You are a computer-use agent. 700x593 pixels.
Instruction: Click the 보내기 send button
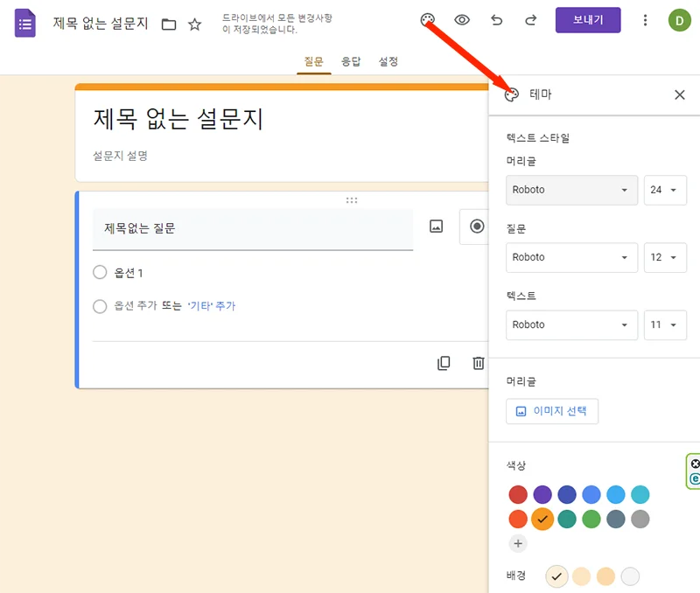click(588, 20)
